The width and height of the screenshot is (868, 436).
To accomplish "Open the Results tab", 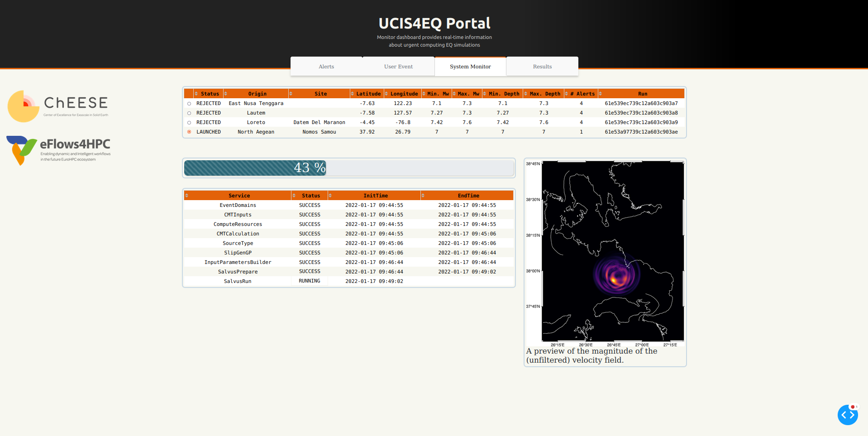I will (542, 67).
